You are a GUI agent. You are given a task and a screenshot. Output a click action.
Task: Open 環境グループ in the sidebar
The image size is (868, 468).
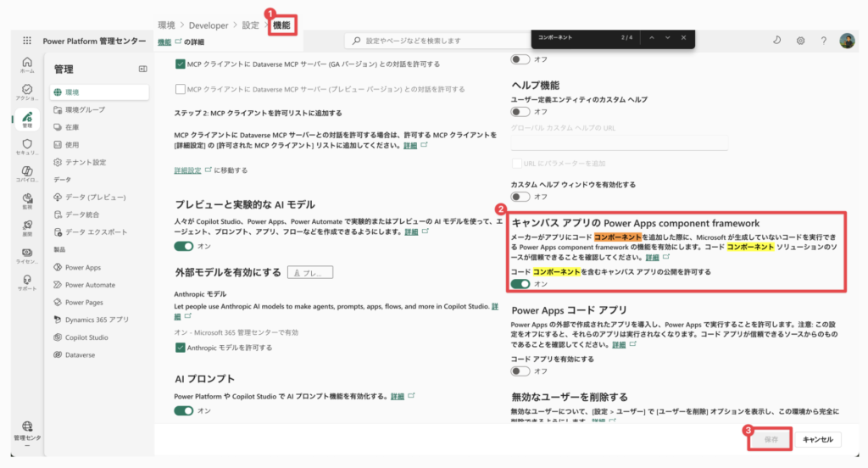tap(85, 109)
